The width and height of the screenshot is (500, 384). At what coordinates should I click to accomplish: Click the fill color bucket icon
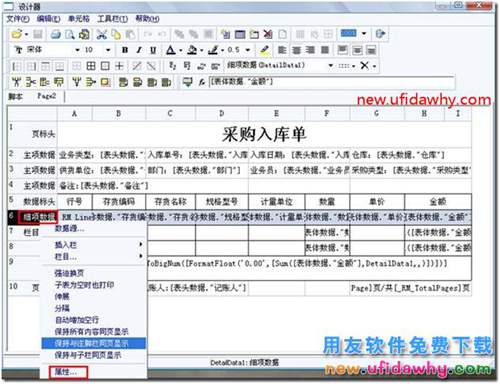point(192,50)
